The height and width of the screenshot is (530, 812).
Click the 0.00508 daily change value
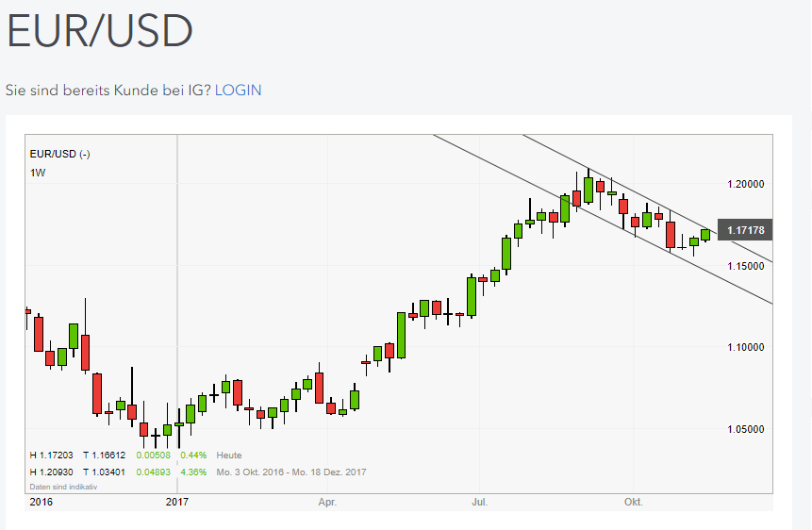[154, 455]
